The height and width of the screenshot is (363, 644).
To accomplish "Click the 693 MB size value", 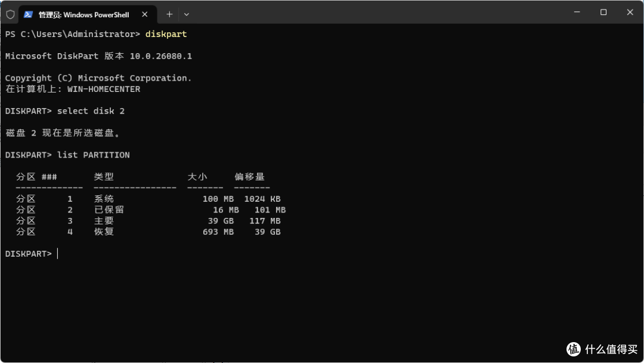I will click(218, 232).
